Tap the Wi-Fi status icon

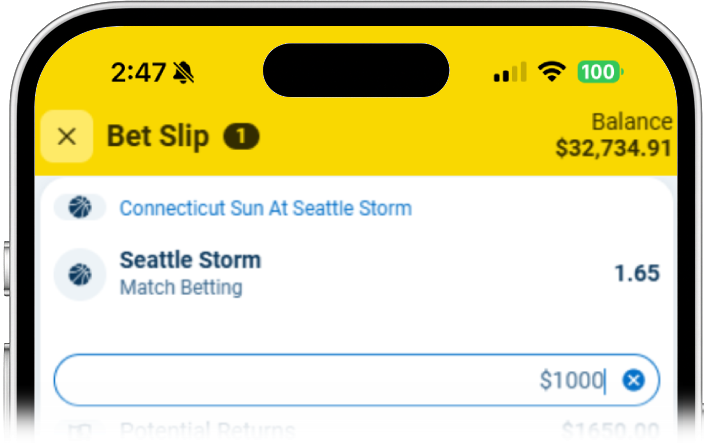[x=550, y=72]
